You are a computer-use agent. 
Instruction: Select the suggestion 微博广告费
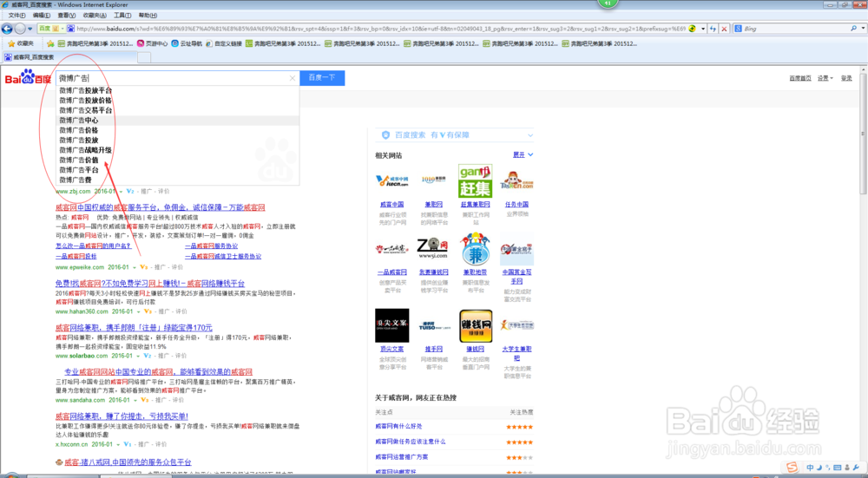(x=178, y=180)
